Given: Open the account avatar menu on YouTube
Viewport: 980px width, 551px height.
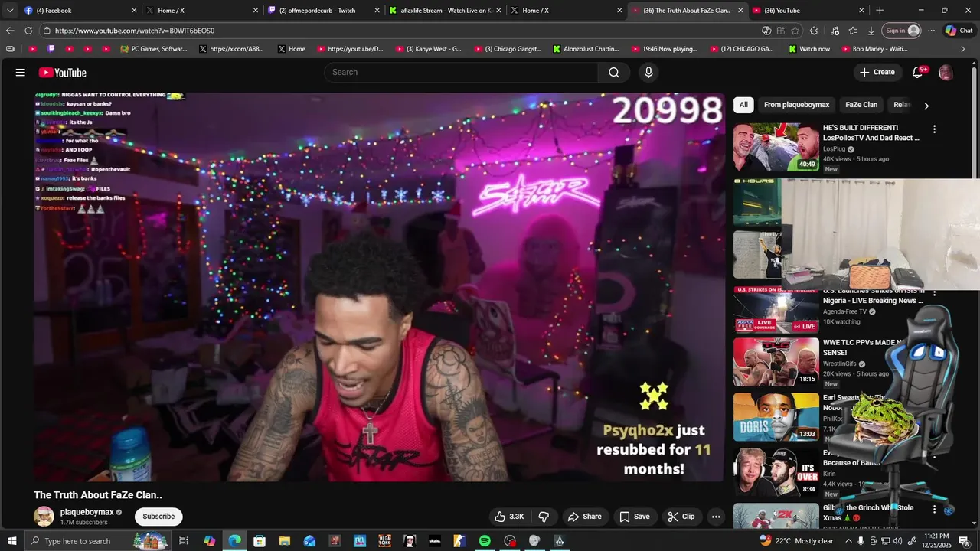Looking at the screenshot, I should [x=946, y=73].
